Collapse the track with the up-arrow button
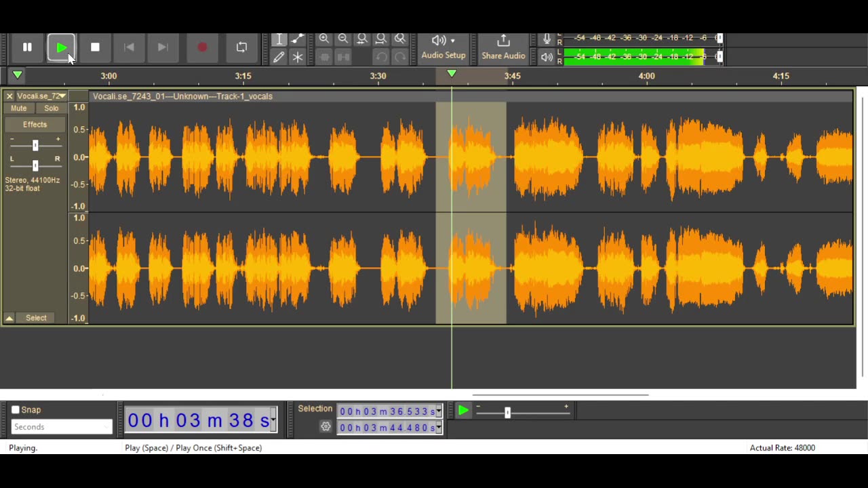Viewport: 868px width, 488px height. [9, 318]
